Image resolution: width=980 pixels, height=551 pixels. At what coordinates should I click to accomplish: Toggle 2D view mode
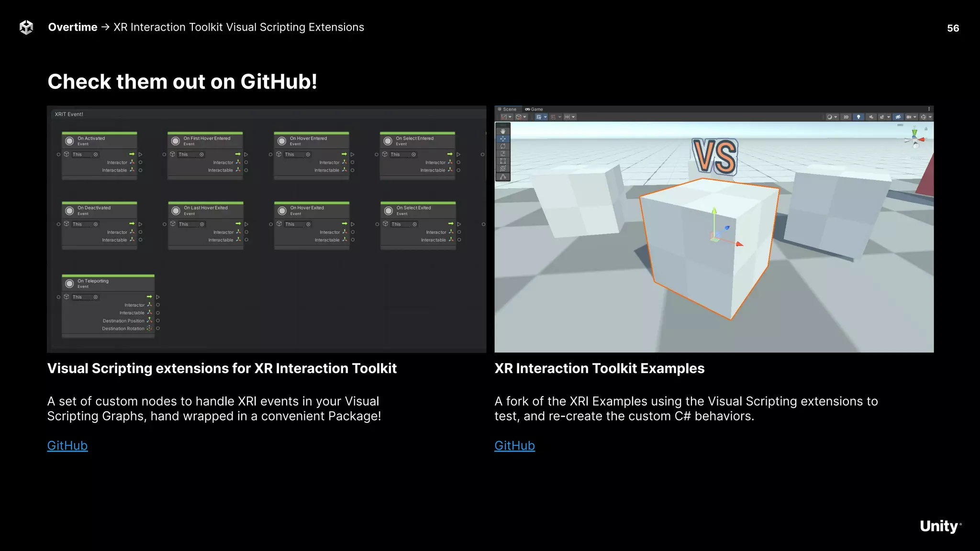point(846,117)
